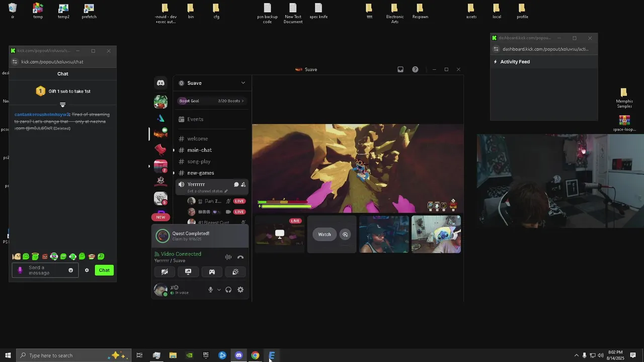Image resolution: width=644 pixels, height=362 pixels.
Task: Open microphone input options dropdown arrow
Action: (x=219, y=290)
